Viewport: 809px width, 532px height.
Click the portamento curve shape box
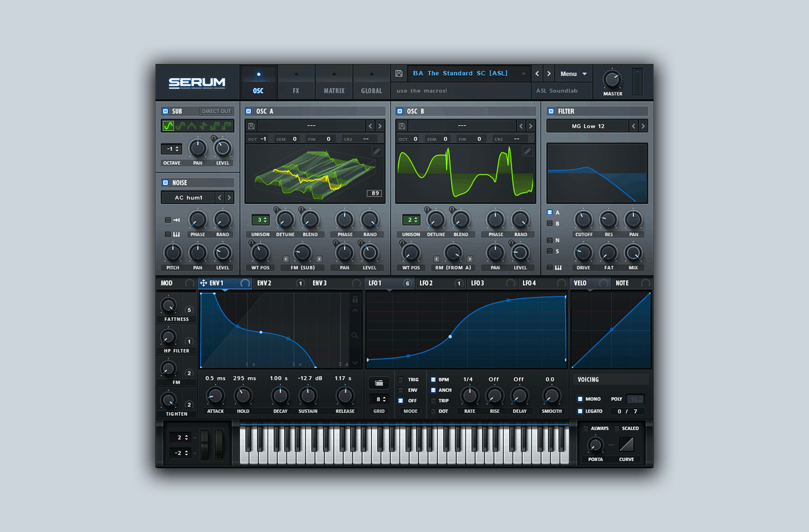627,444
